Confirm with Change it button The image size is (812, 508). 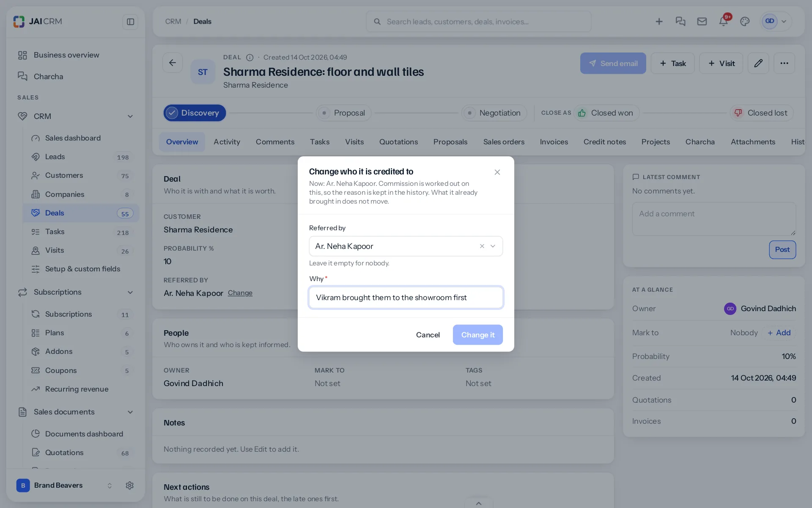coord(477,335)
